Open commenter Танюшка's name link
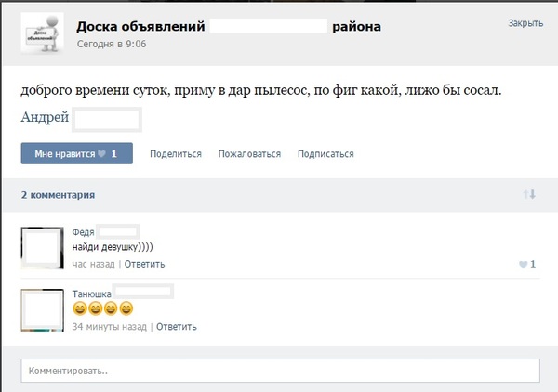 pyautogui.click(x=92, y=294)
